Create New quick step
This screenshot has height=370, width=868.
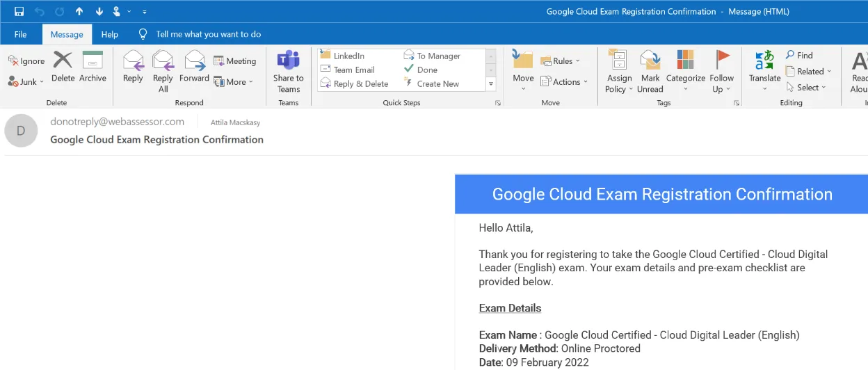pos(432,83)
